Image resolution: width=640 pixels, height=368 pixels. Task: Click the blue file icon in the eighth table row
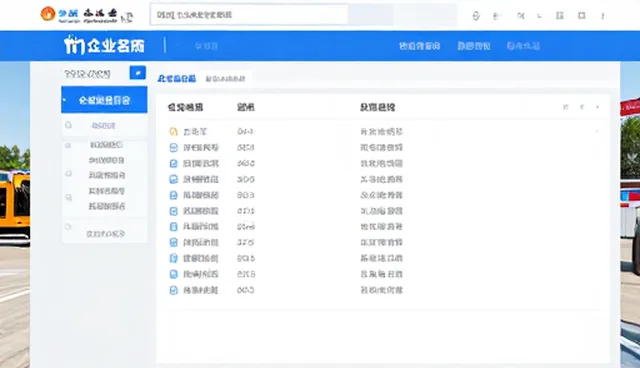tap(173, 242)
